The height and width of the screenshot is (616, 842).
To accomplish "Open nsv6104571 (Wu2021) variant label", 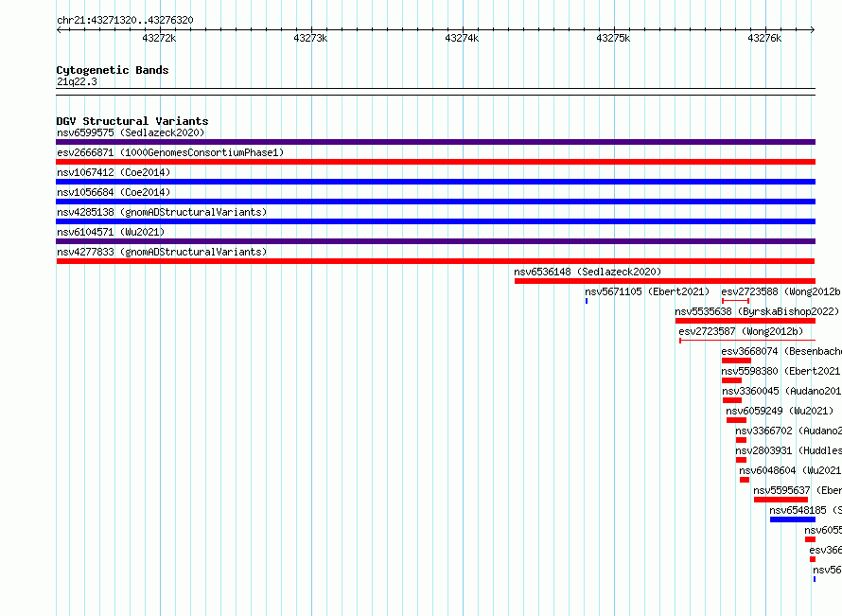I will pyautogui.click(x=111, y=232).
